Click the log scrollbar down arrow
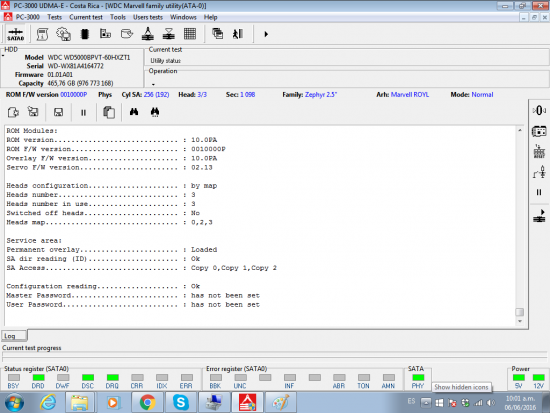Image resolution: width=550 pixels, height=413 pixels. [x=520, y=321]
